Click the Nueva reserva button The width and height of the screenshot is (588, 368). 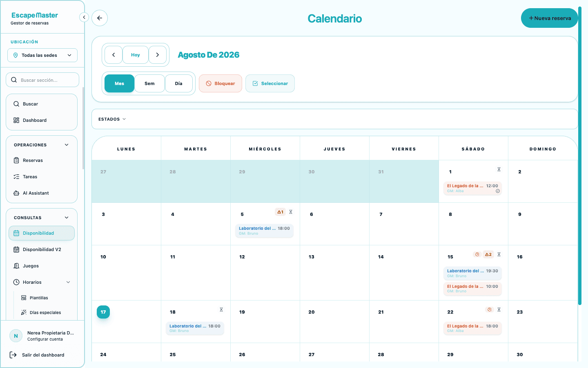(550, 18)
